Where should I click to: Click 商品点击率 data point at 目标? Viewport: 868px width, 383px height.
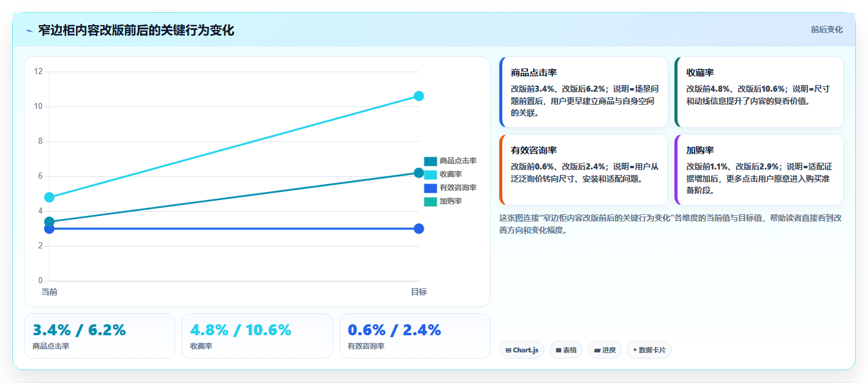point(419,173)
